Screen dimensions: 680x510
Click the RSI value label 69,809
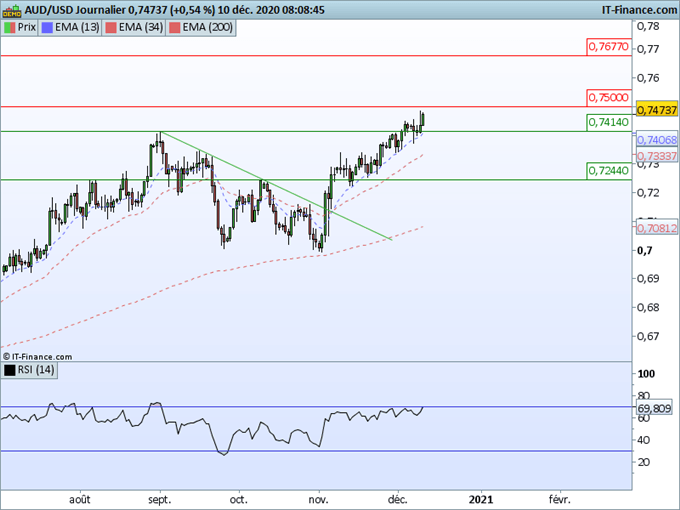654,408
